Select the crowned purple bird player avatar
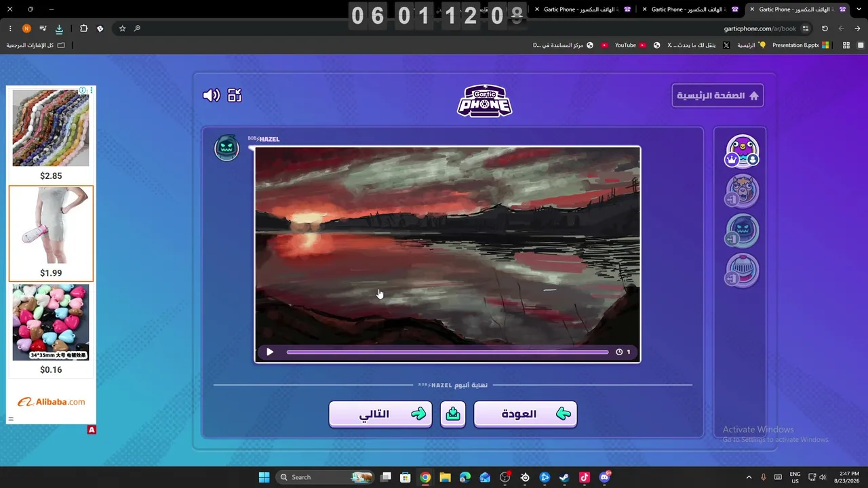Screen dimensions: 868x488 tap(743, 151)
